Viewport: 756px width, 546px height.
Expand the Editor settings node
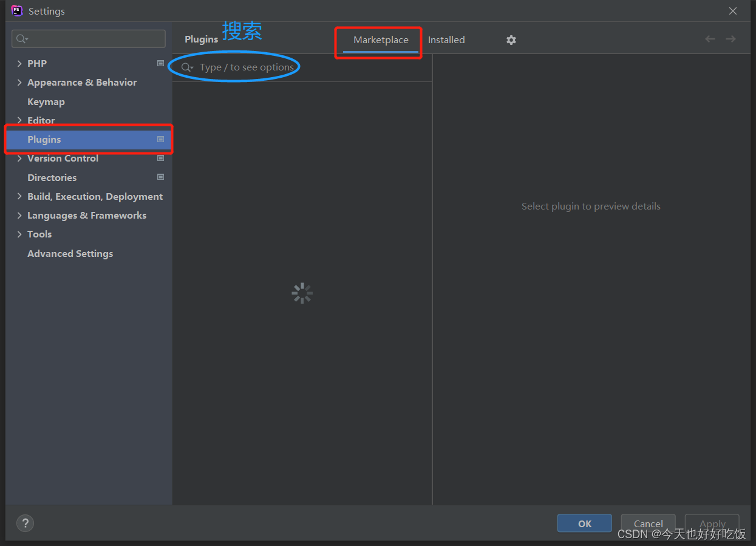click(x=19, y=120)
